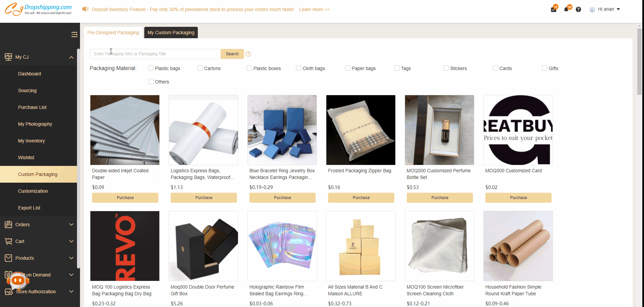
Task: Check the Plastic bags checkbox
Action: [151, 68]
